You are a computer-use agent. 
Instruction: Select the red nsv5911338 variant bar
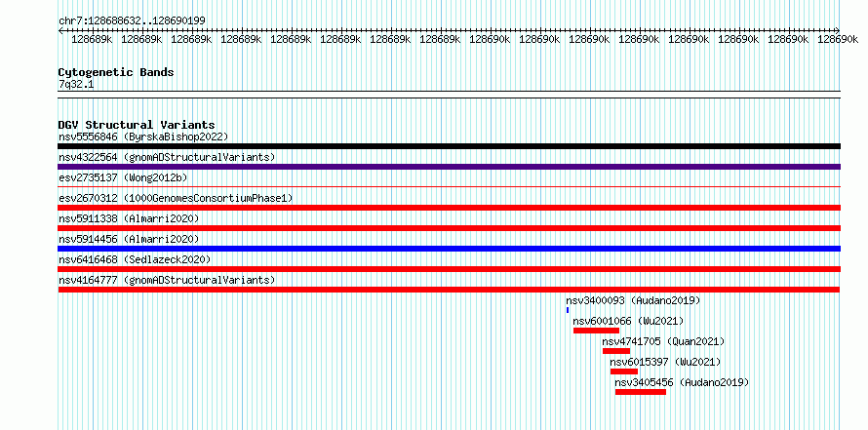tap(449, 228)
